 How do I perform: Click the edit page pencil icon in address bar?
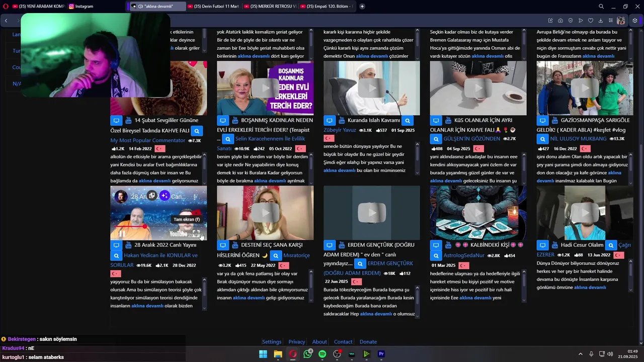[550, 21]
